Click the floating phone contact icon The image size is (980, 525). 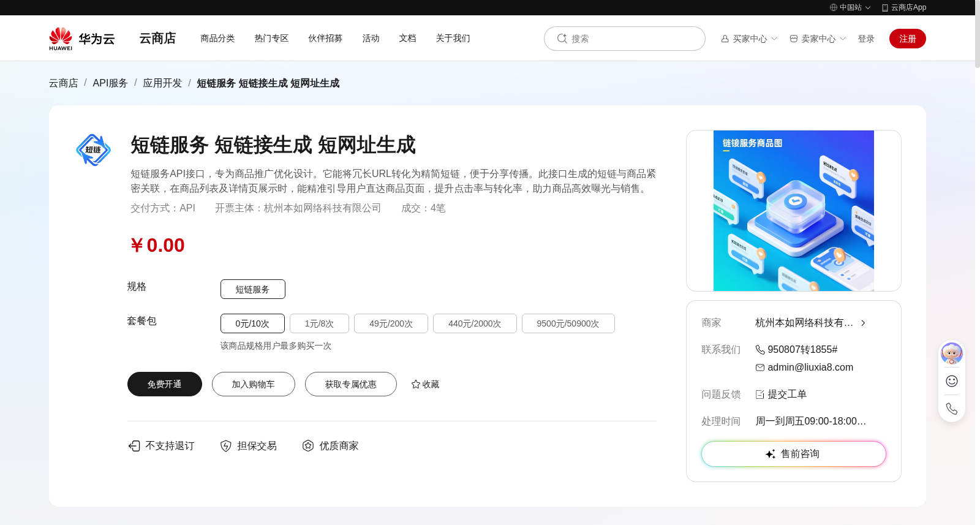pyautogui.click(x=952, y=409)
